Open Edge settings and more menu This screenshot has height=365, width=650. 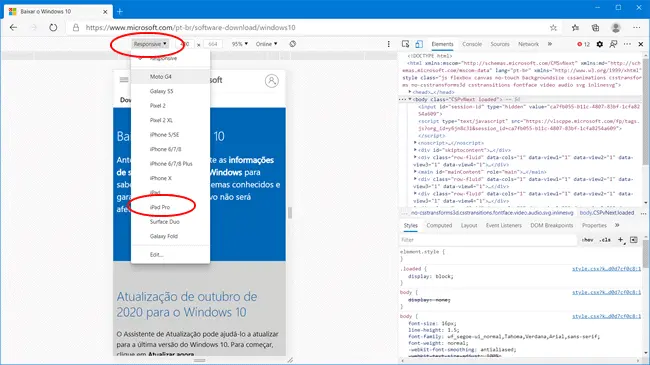(637, 28)
